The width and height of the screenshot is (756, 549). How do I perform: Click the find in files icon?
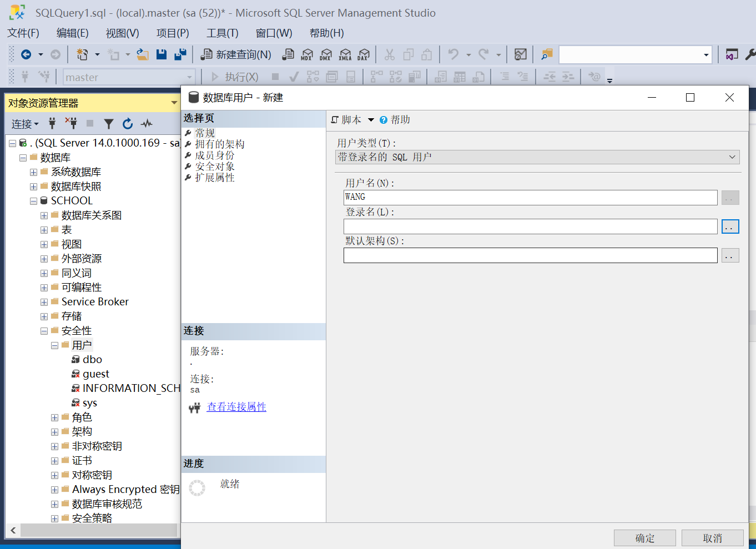click(547, 54)
